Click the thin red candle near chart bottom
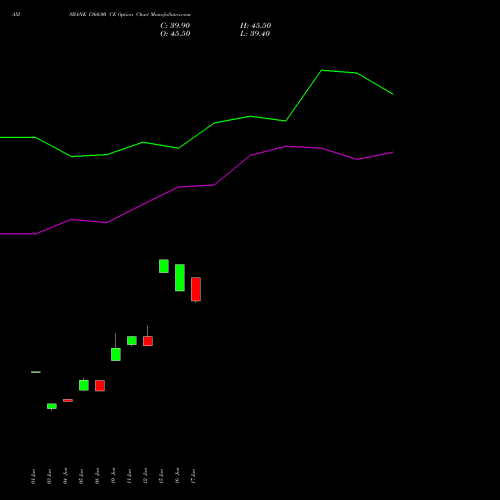Screen dimensions: 500x500 tap(68, 400)
